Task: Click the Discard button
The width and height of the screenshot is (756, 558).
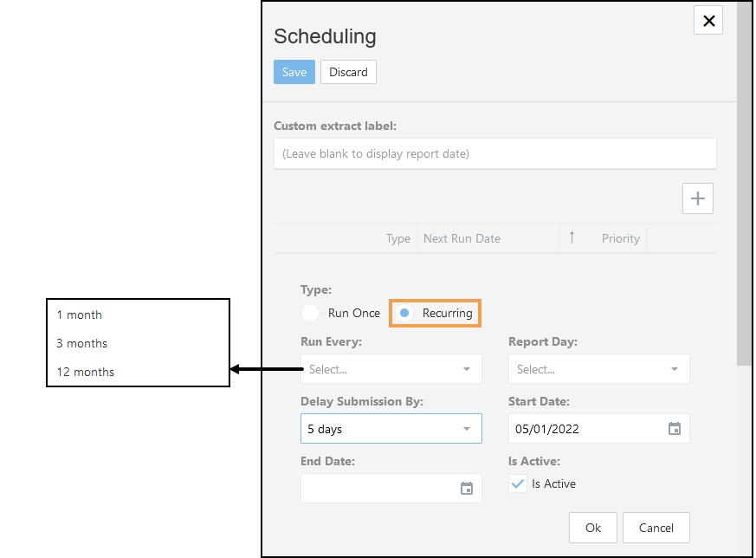Action: [348, 72]
